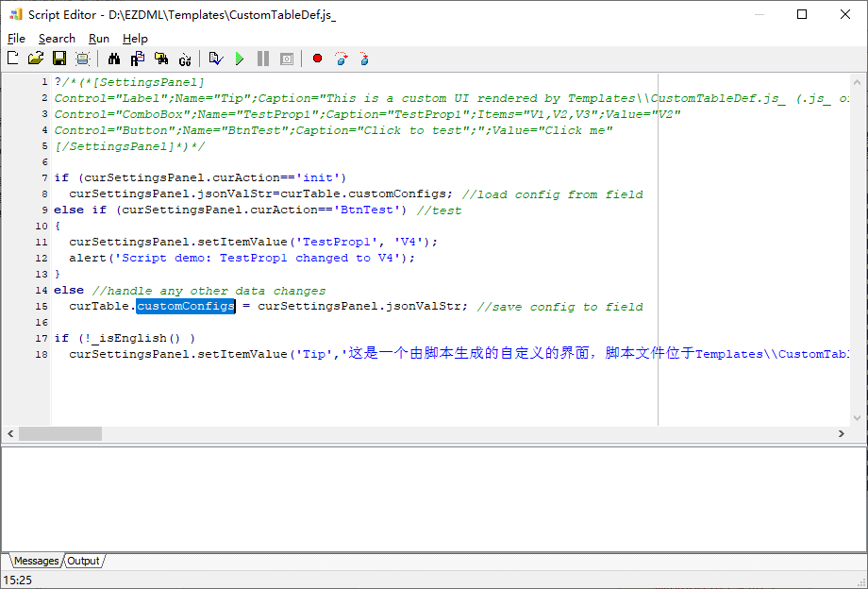The width and height of the screenshot is (868, 589).
Task: Open the Help menu
Action: (x=135, y=38)
